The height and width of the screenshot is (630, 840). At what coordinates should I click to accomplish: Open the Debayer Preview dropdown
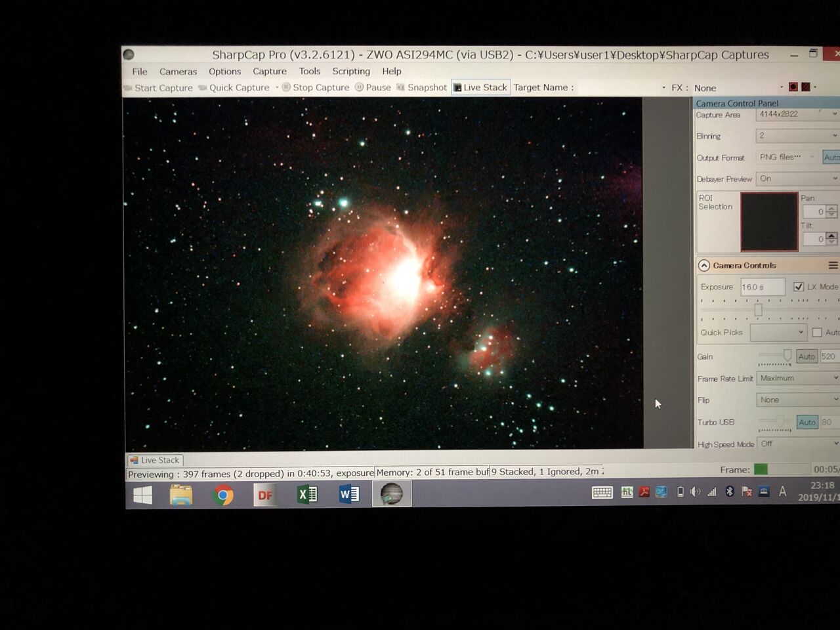pyautogui.click(x=797, y=178)
